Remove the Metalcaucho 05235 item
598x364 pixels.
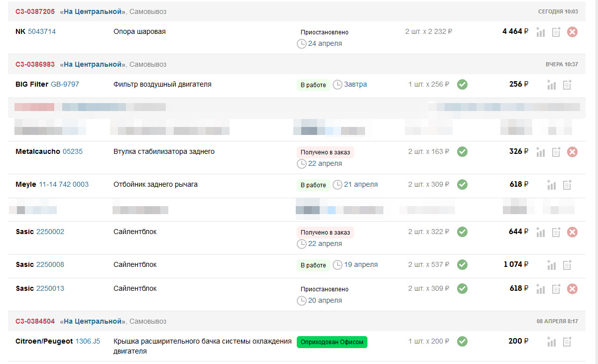coord(573,151)
